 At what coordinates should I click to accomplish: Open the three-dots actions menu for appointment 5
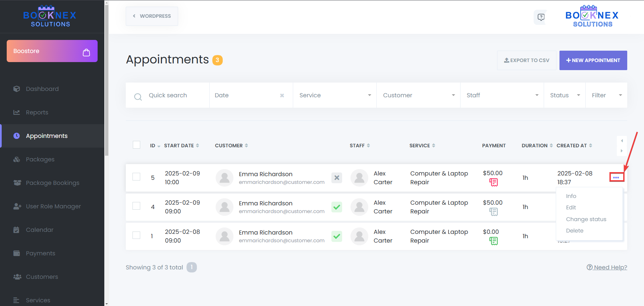(616, 177)
